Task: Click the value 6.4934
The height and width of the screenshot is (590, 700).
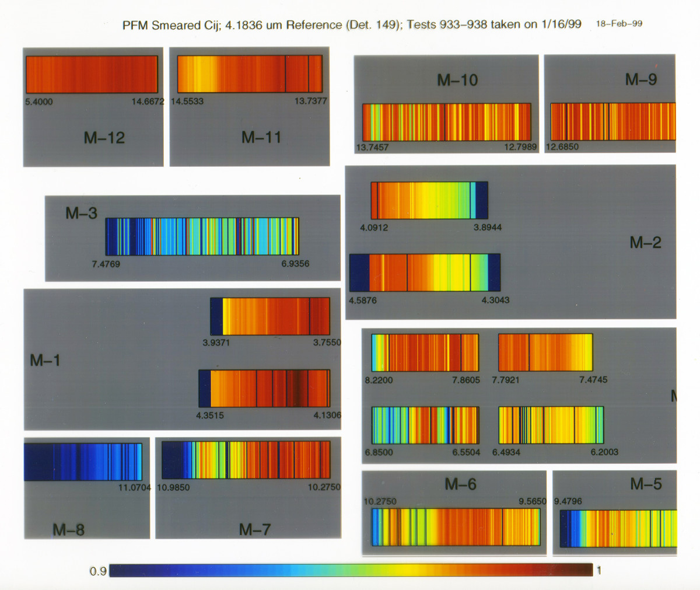Action: pos(506,452)
